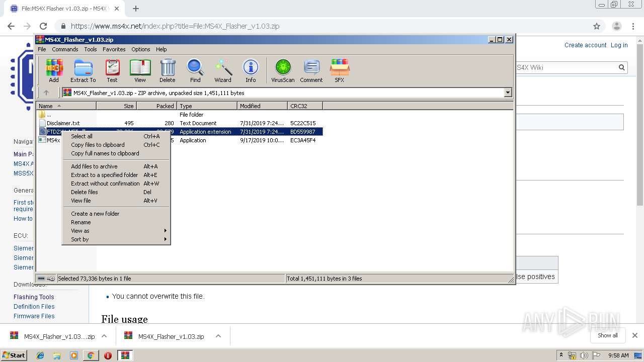Reload the page in Chrome
644x362 pixels.
pos(43,26)
